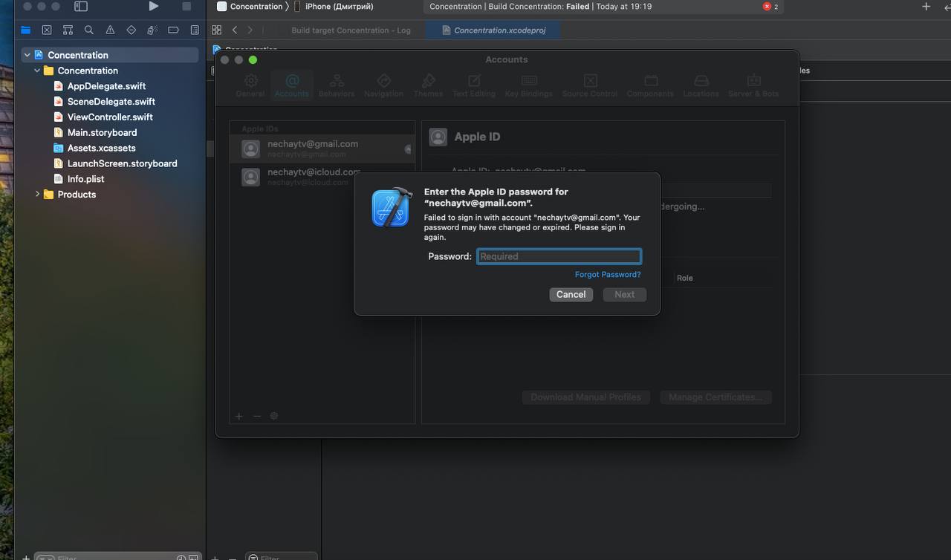Expand the Products folder
The width and height of the screenshot is (951, 560).
point(37,195)
